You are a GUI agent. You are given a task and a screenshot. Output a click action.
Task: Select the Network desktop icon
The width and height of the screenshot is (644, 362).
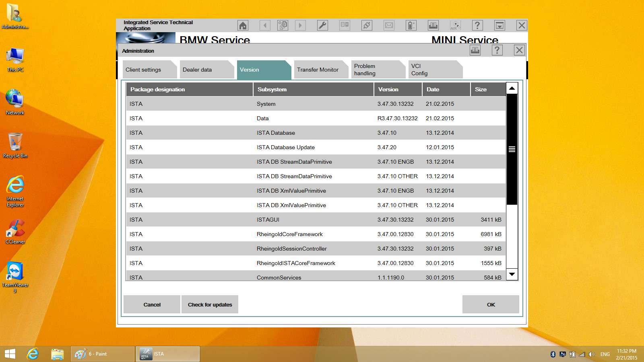click(x=15, y=102)
